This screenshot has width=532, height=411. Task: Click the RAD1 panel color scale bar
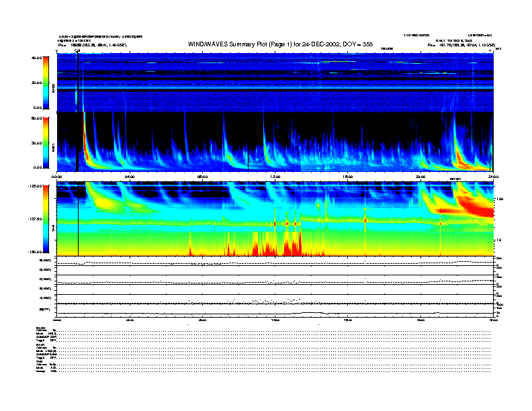pyautogui.click(x=46, y=143)
